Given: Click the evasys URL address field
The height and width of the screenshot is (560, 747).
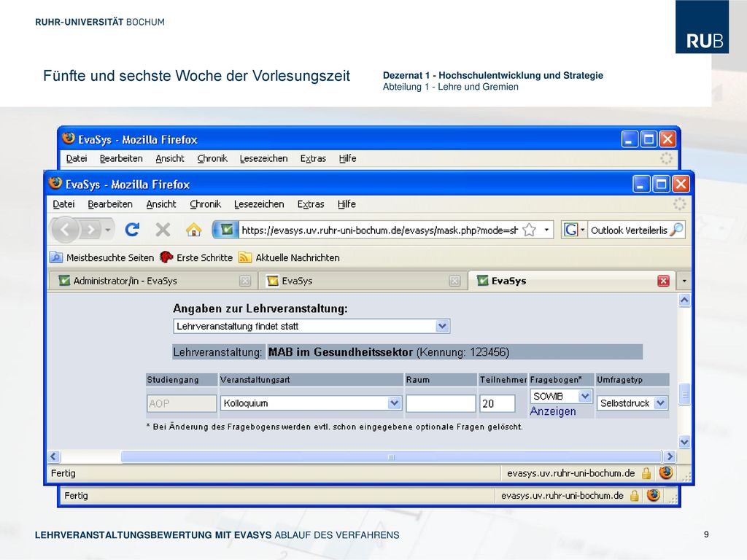Looking at the screenshot, I should [379, 230].
